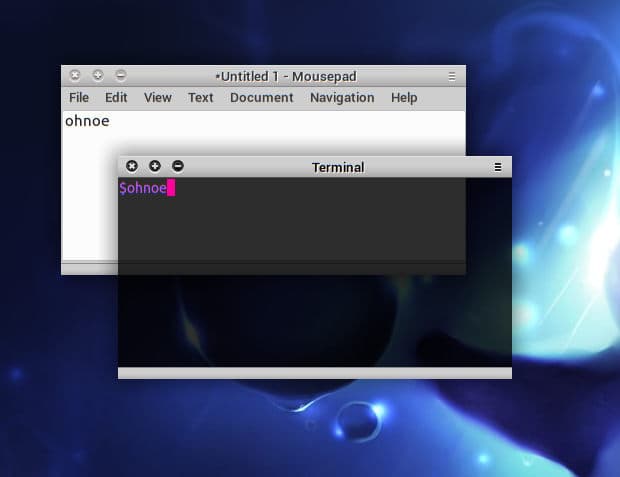Click the 'ohnoe' text in Mousepad

87,121
